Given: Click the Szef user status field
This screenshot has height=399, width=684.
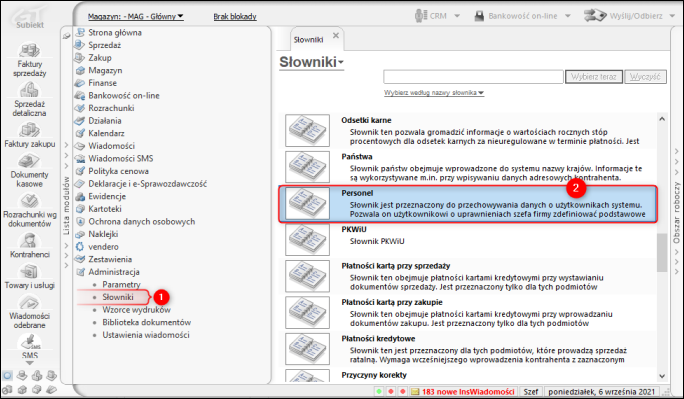Looking at the screenshot, I should tap(530, 392).
